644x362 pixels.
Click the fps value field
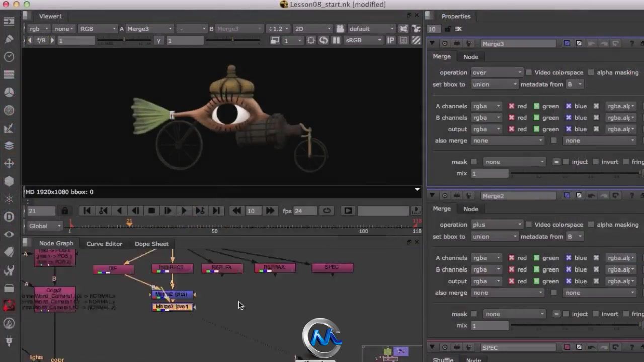(304, 211)
